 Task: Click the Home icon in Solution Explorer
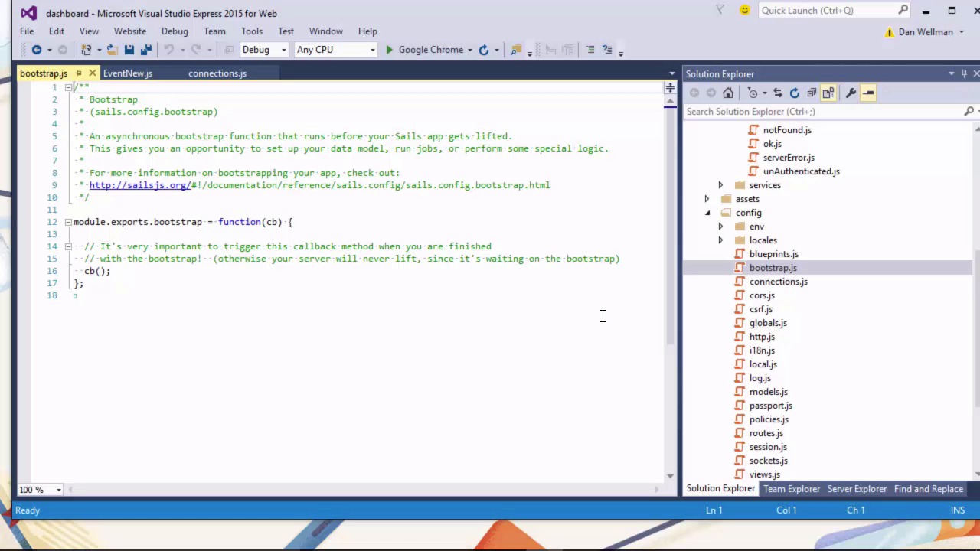(x=727, y=93)
